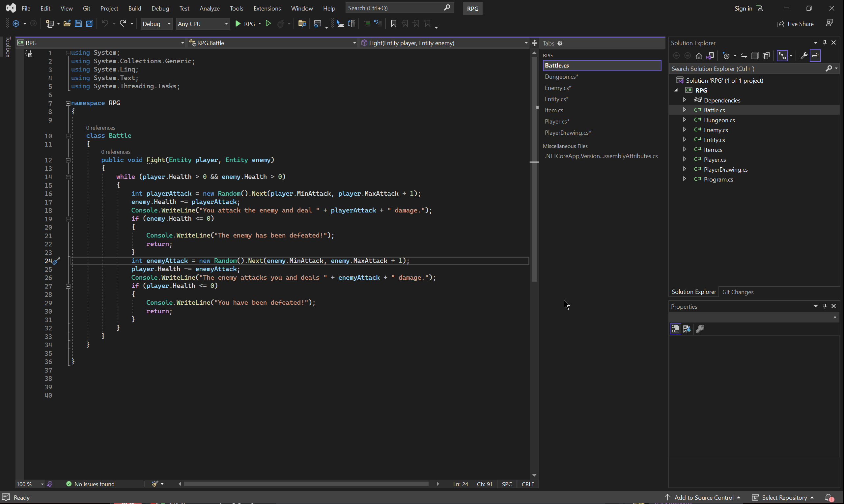Viewport: 844px width, 504px height.
Task: Expand the Dungeon.cs node in Solution Explorer
Action: pyautogui.click(x=684, y=120)
